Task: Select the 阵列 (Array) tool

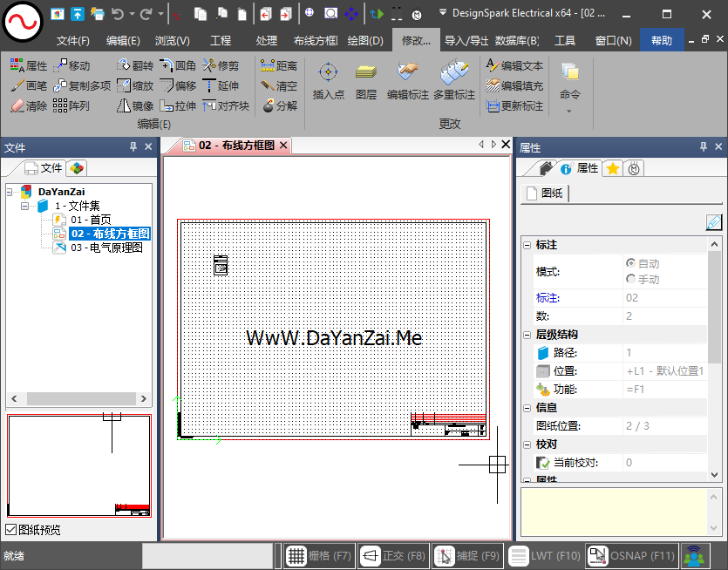Action: (x=71, y=105)
